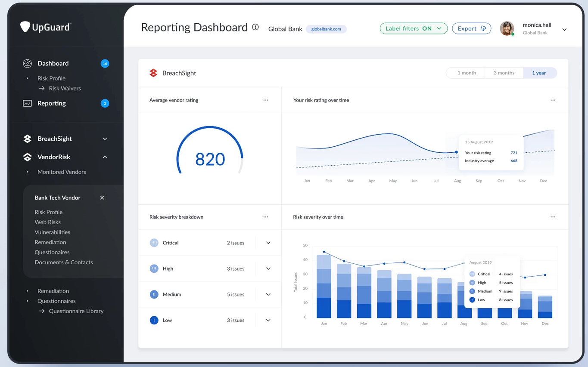Open Your risk rating over time options

pyautogui.click(x=553, y=100)
